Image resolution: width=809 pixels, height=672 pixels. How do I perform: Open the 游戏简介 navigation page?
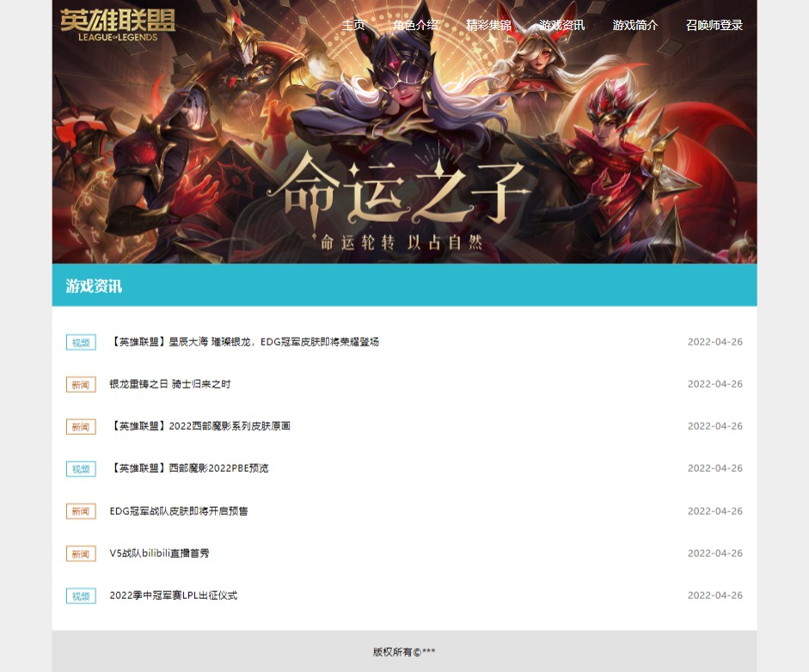point(634,25)
